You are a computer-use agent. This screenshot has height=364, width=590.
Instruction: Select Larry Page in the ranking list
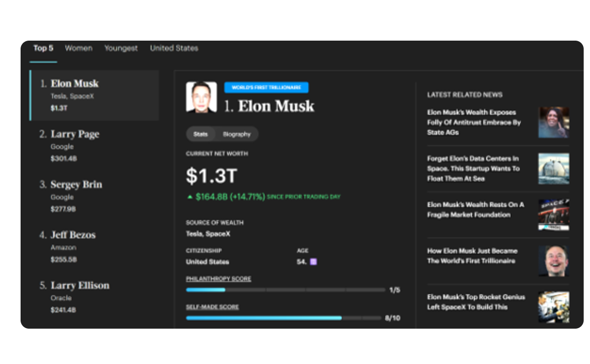pos(94,146)
